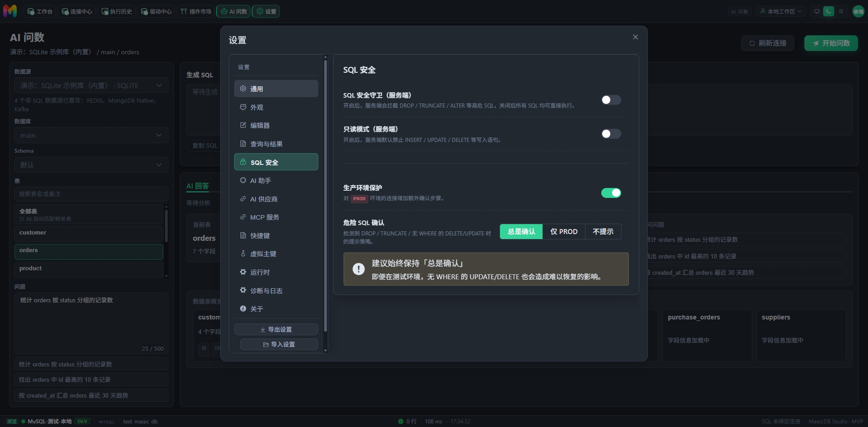Click 开始问数 button
Image resolution: width=868 pixels, height=427 pixels.
(x=831, y=43)
